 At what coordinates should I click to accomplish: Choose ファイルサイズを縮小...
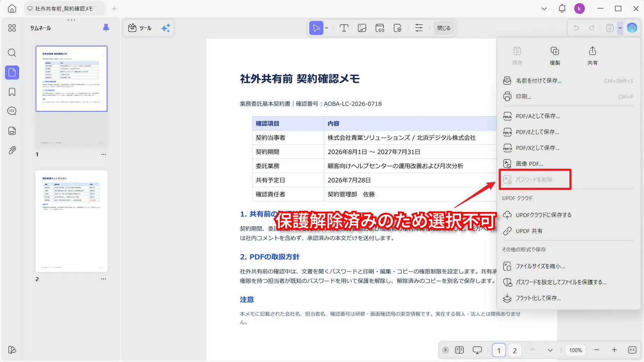(568, 266)
